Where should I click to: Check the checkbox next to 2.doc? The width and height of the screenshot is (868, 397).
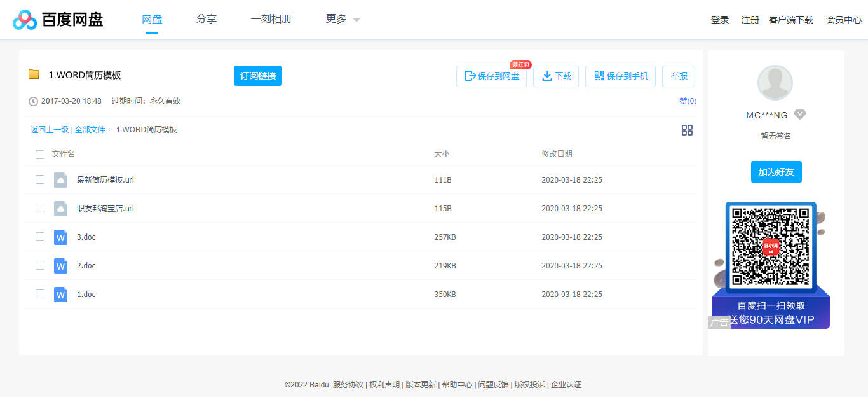[40, 265]
